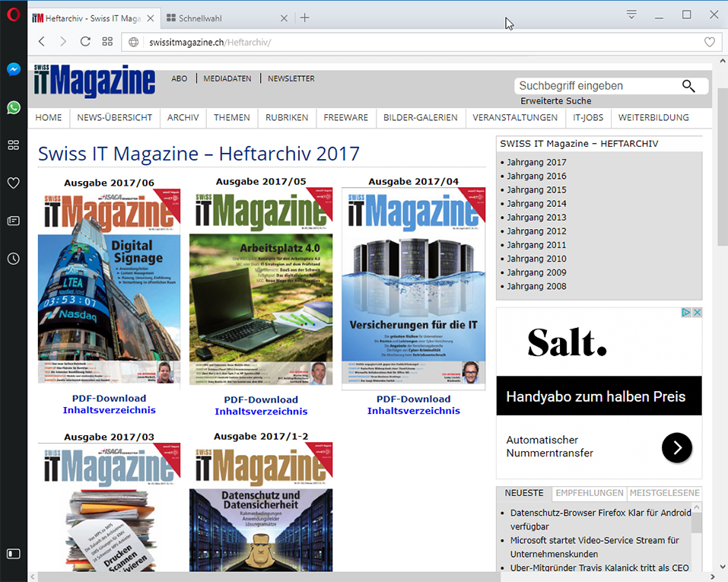This screenshot has width=728, height=582.
Task: Open WEITERBILDUNG menu item
Action: click(x=653, y=117)
